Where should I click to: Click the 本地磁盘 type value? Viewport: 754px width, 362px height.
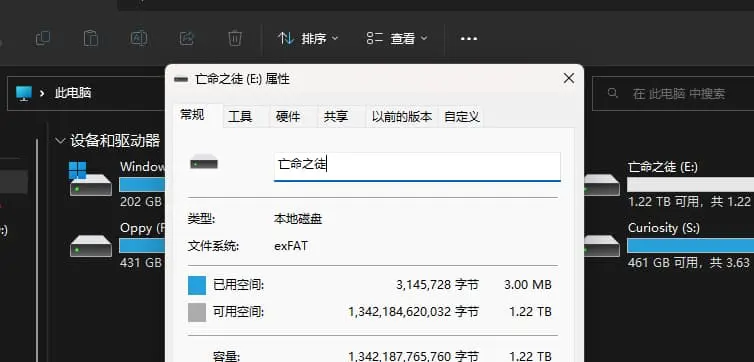click(298, 219)
